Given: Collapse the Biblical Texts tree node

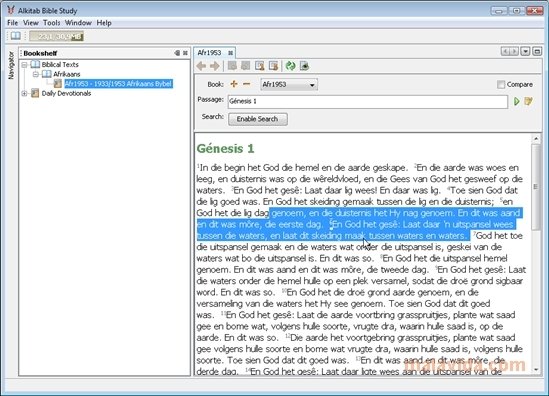Looking at the screenshot, I should point(25,65).
